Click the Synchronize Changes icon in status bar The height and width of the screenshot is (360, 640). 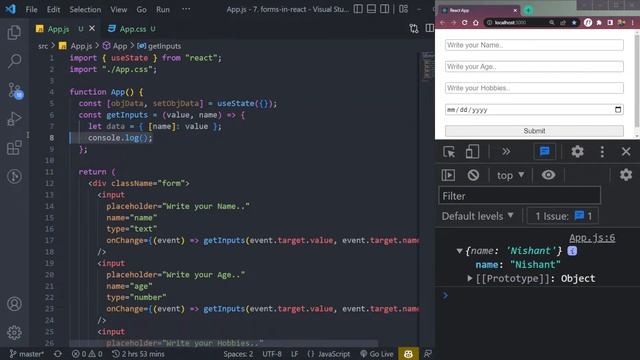point(58,354)
